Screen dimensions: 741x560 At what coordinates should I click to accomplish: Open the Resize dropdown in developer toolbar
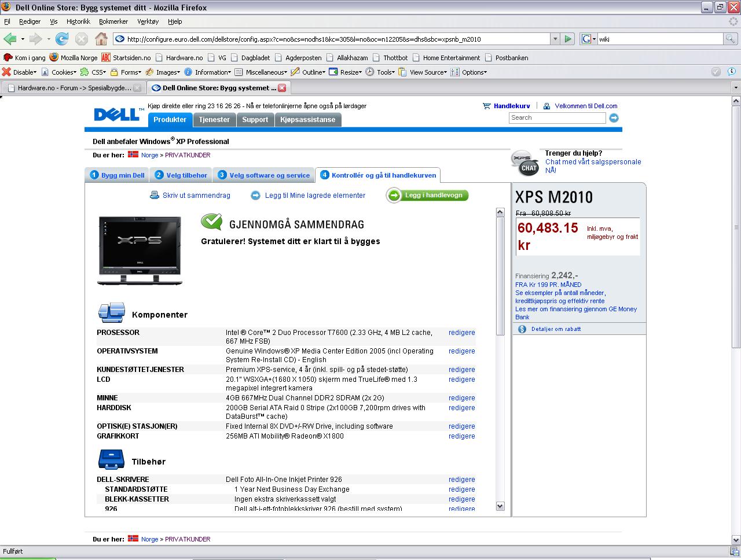[345, 72]
